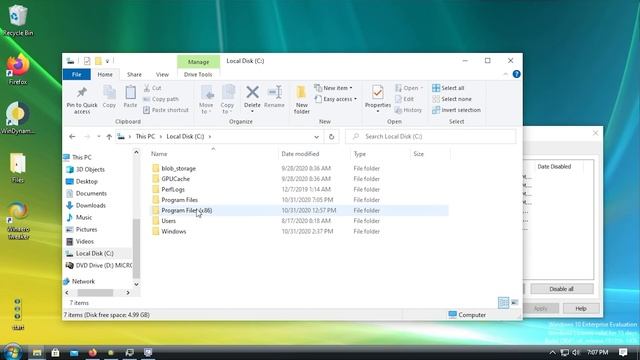Choose Copy path in Clipboard group

(x=161, y=99)
